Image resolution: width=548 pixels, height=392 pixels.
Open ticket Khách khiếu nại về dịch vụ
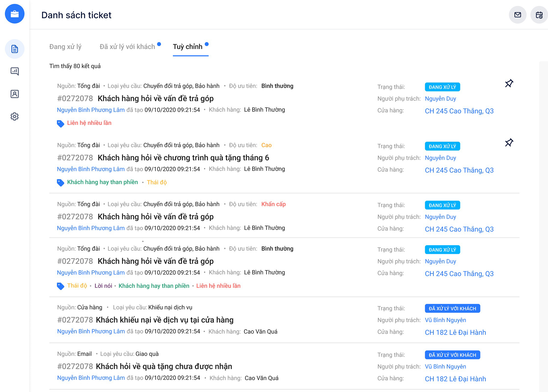click(164, 320)
